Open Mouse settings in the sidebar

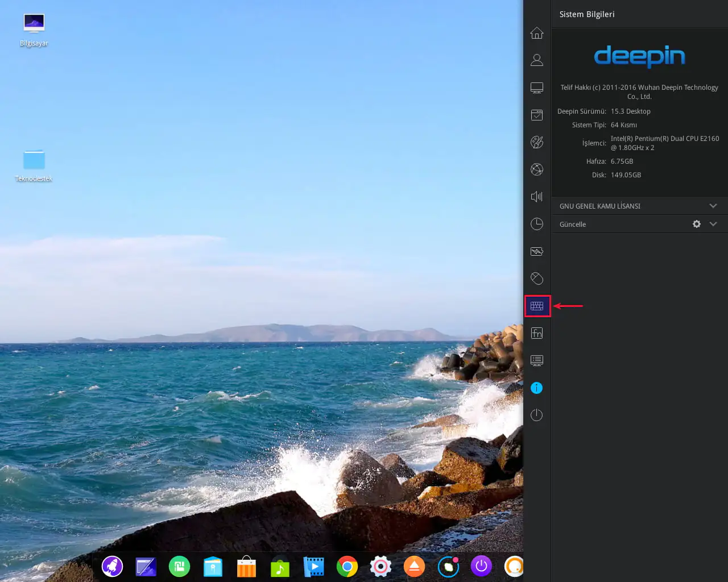point(536,278)
